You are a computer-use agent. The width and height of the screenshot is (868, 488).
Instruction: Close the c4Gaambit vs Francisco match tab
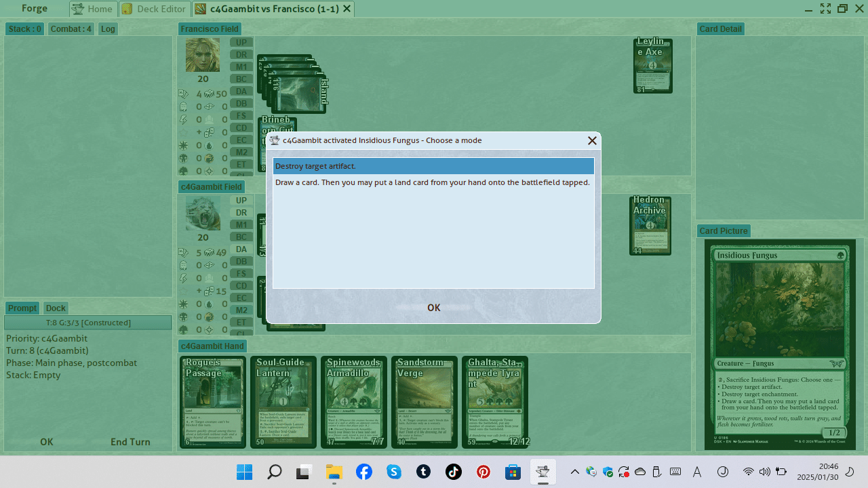click(347, 9)
